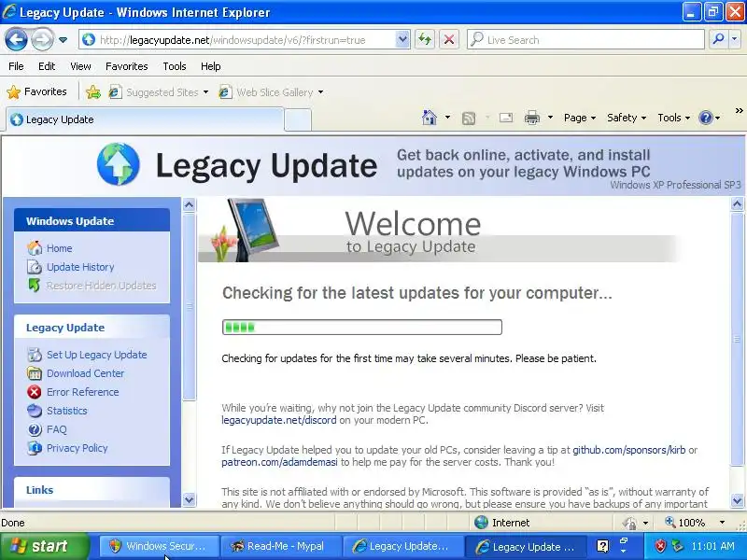The width and height of the screenshot is (747, 560).
Task: Open the Tools command bar menu
Action: point(673,118)
